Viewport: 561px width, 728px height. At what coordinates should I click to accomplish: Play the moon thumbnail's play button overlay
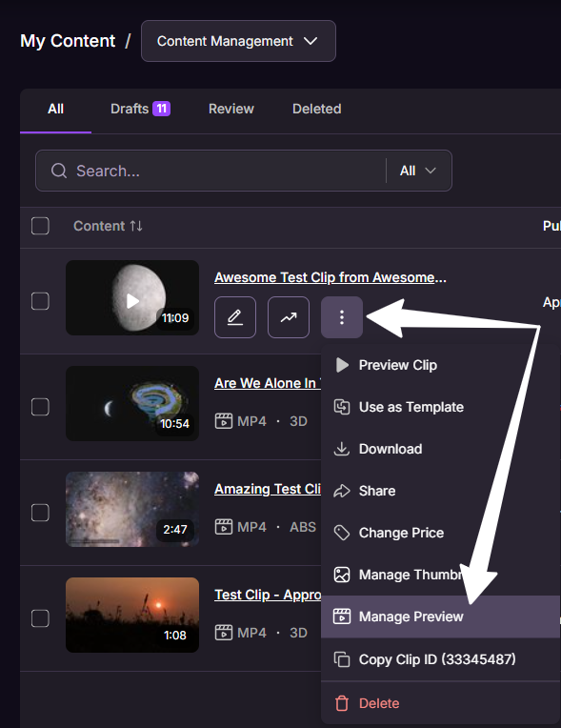(x=132, y=301)
